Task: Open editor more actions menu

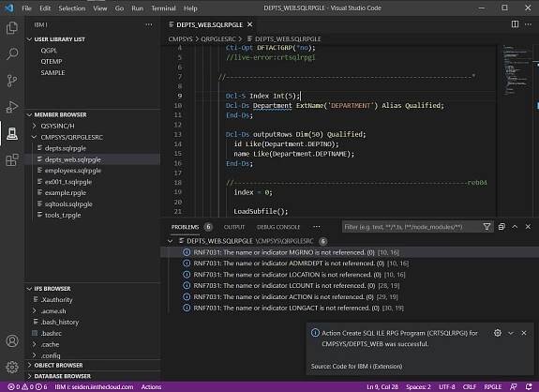Action: [528, 24]
